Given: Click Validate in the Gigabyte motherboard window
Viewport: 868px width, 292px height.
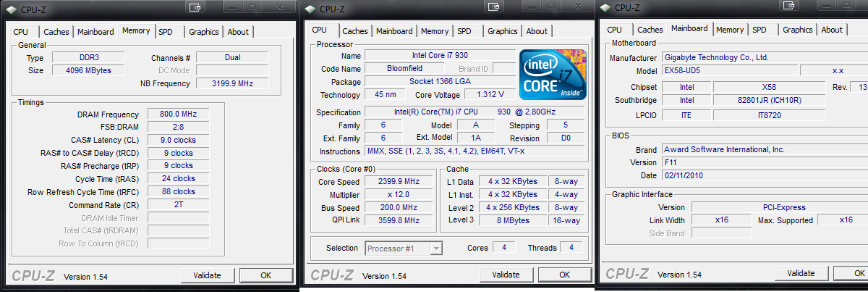Looking at the screenshot, I should click(x=801, y=273).
